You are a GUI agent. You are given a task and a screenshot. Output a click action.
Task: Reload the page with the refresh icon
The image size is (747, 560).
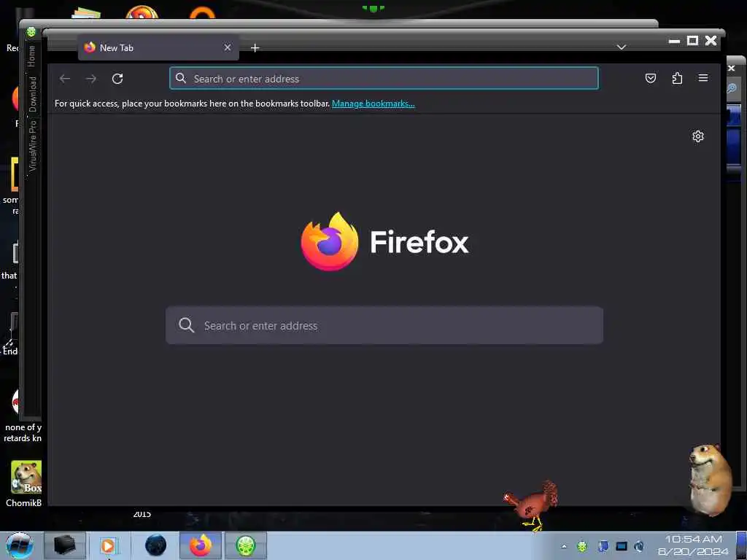pyautogui.click(x=117, y=79)
